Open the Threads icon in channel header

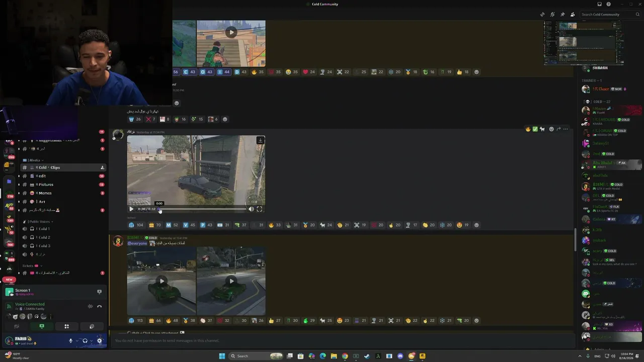tap(542, 15)
